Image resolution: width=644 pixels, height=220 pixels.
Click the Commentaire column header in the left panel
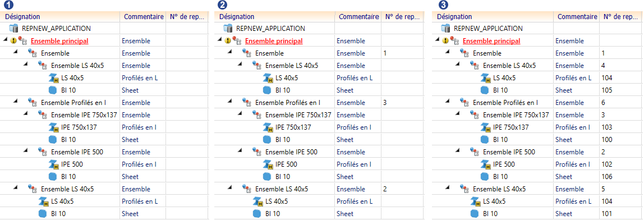coord(143,17)
